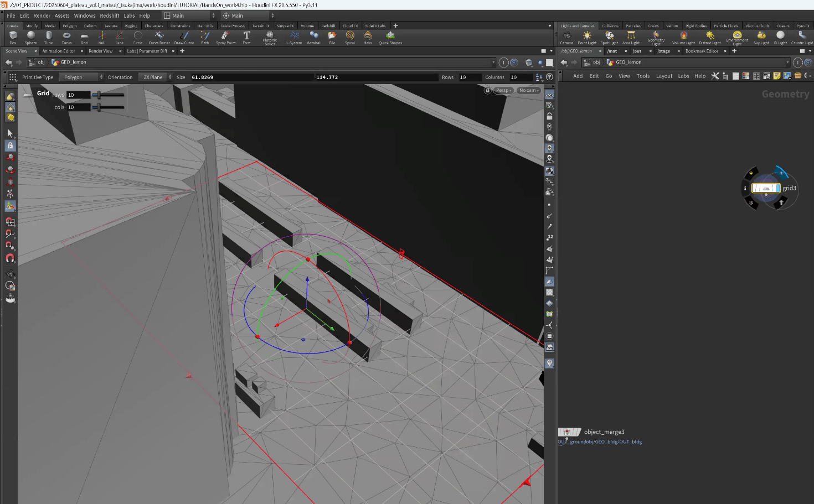This screenshot has width=814, height=504.
Task: Create a Spiral from the shelf
Action: [350, 37]
